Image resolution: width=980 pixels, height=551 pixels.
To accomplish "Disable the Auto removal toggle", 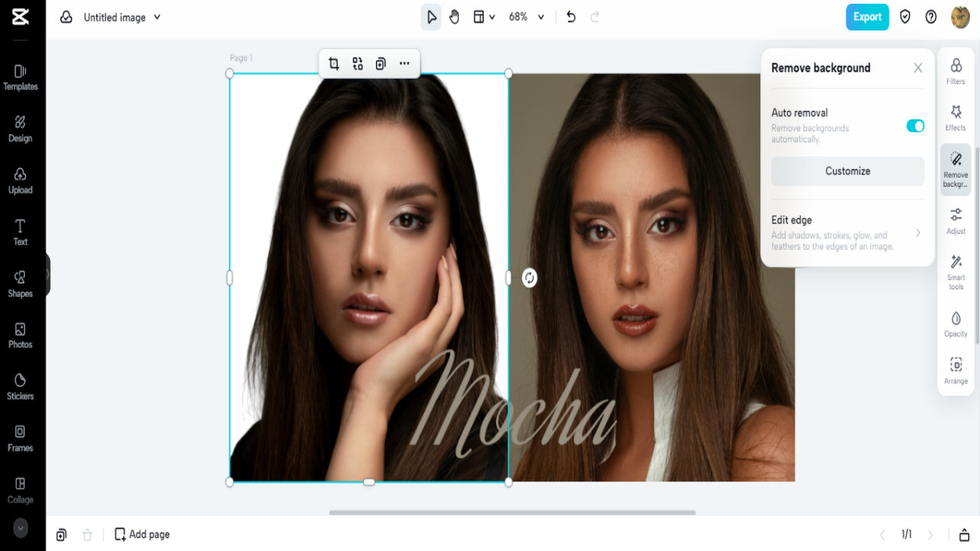I will (915, 126).
